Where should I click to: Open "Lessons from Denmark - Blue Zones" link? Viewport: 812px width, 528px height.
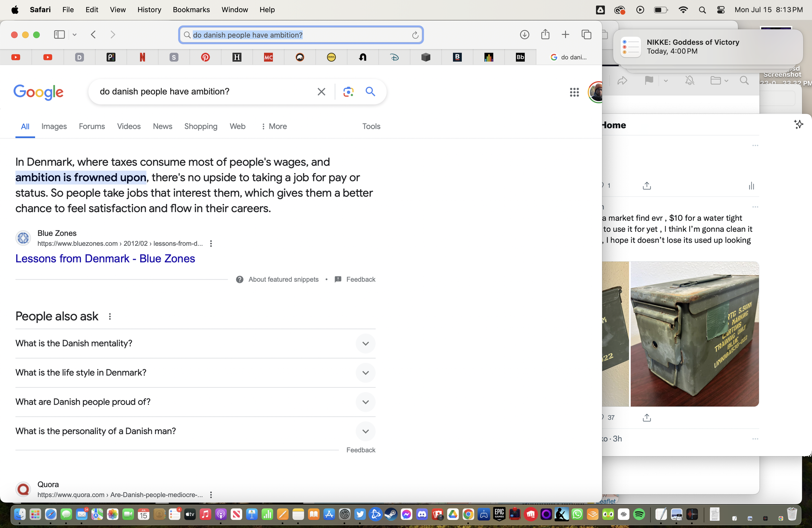point(105,258)
